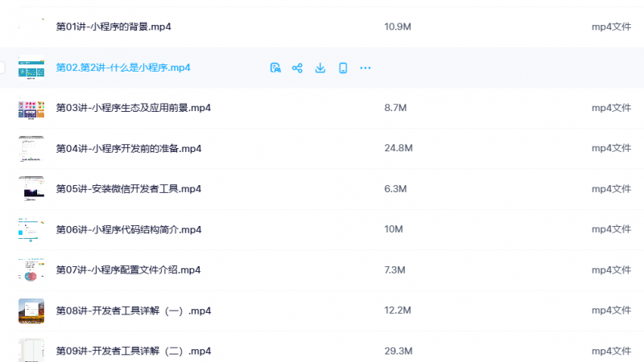The height and width of the screenshot is (362, 644).
Task: Share the 第02.第2讲-什么是小程序.mp4 file
Action: (297, 68)
